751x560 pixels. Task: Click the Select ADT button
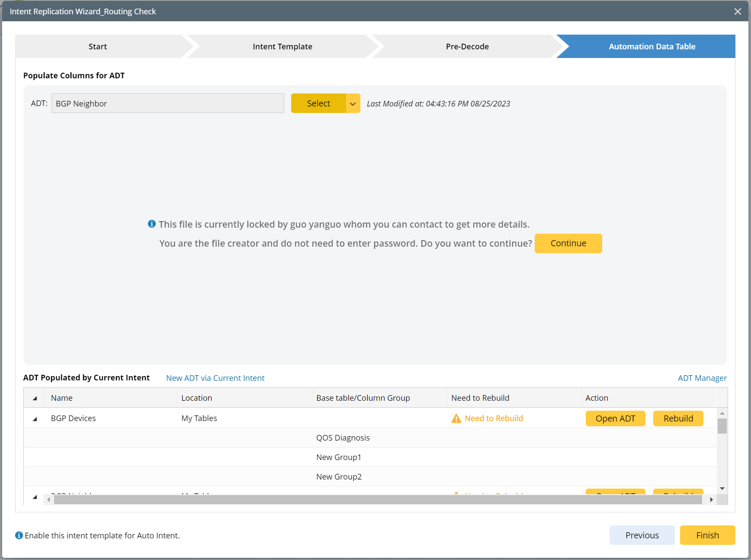coord(318,103)
